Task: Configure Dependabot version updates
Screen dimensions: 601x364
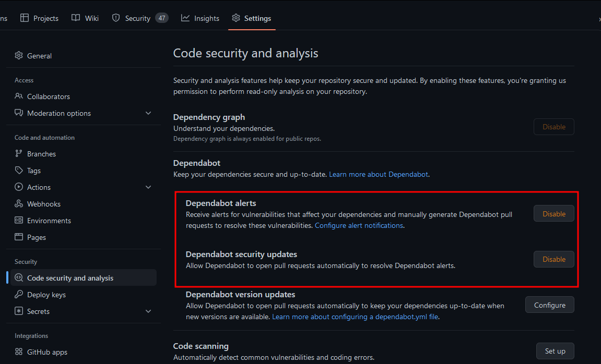Action: (x=550, y=305)
